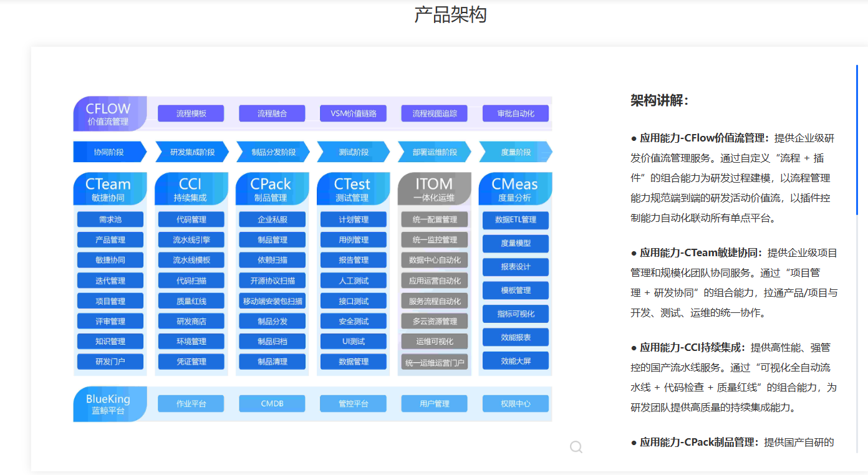This screenshot has height=475, width=868.
Task: Click the 作业平台 box
Action: pyautogui.click(x=191, y=403)
